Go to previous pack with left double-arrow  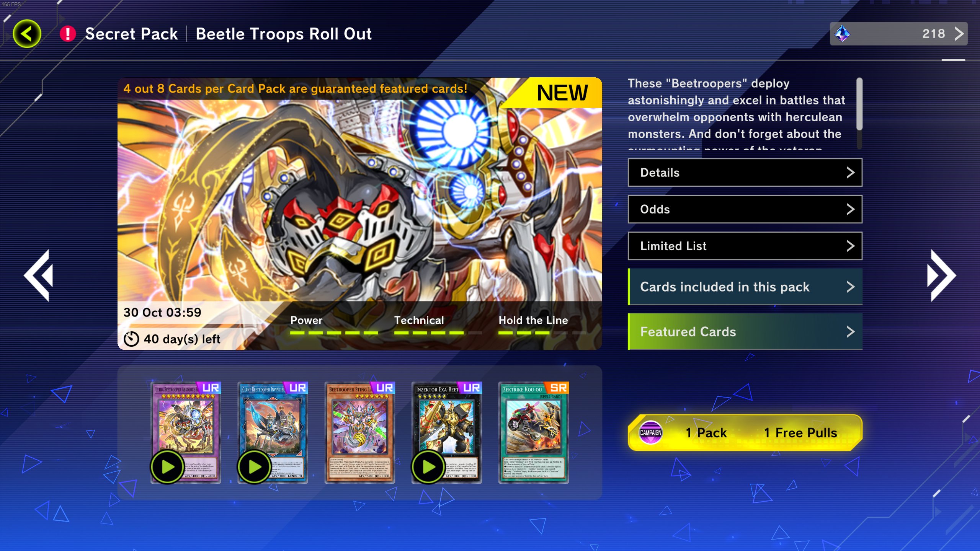pyautogui.click(x=39, y=275)
